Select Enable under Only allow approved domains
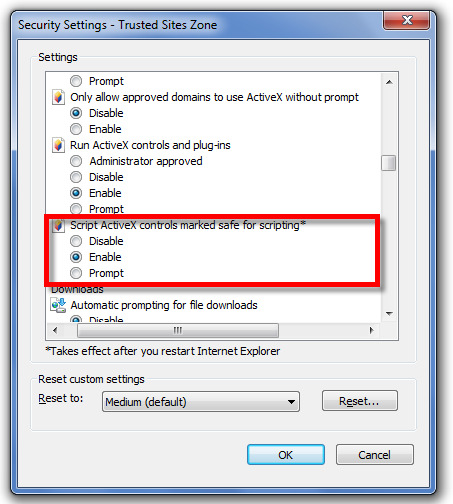Viewport: 453px width, 504px height. 76,129
